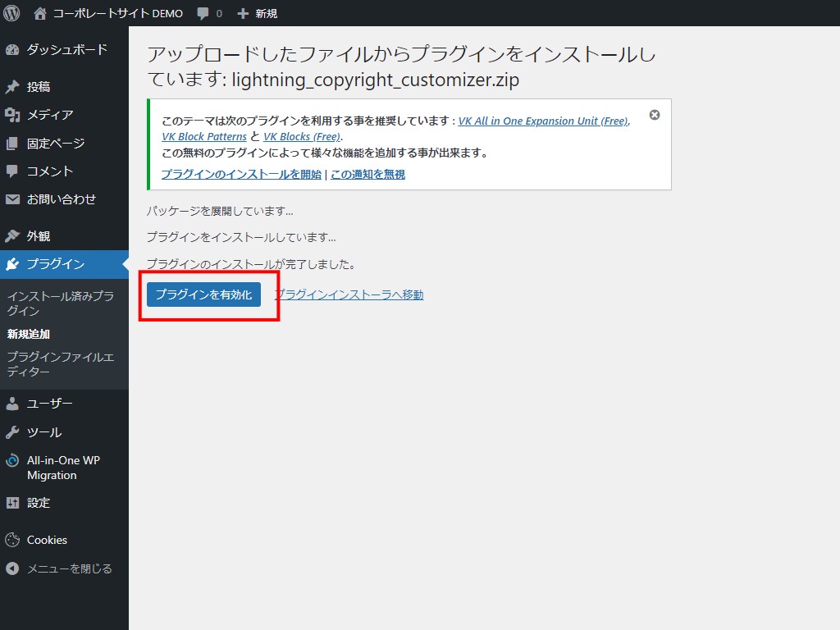This screenshot has height=630, width=840.
Task: Dismiss the theme plugin recommendation notice
Action: pos(655,115)
